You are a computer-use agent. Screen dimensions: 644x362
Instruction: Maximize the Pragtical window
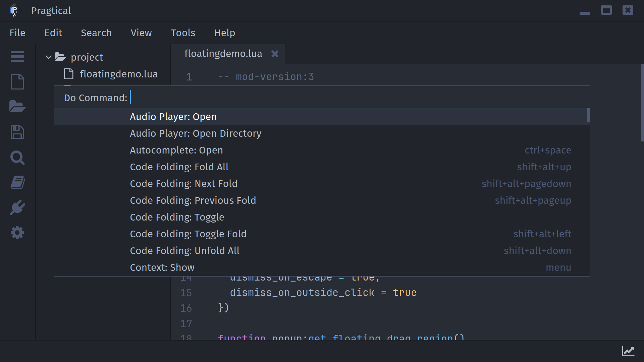tap(606, 10)
